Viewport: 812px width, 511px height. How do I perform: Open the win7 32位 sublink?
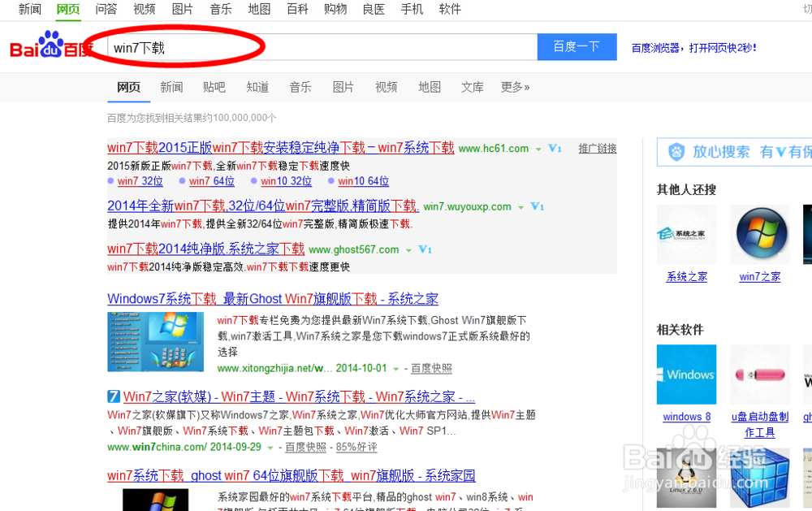pos(140,181)
